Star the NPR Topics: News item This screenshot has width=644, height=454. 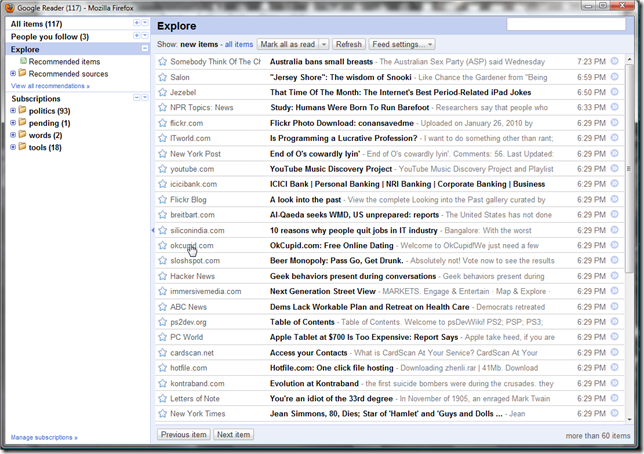tap(163, 108)
